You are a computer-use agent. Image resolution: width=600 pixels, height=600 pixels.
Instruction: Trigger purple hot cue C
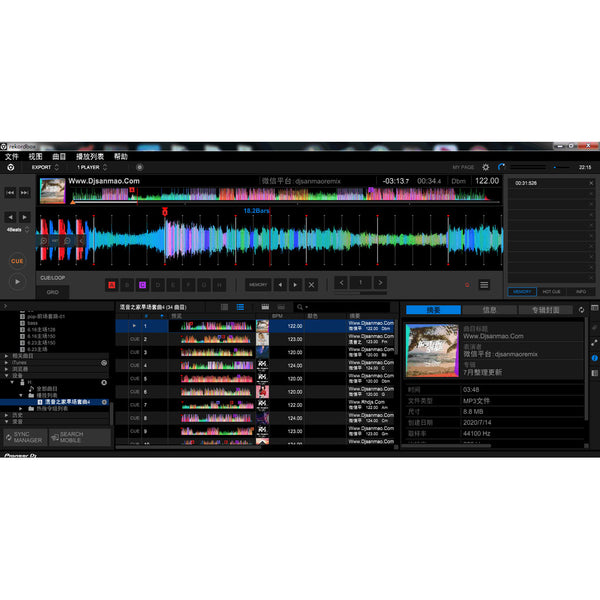click(142, 285)
